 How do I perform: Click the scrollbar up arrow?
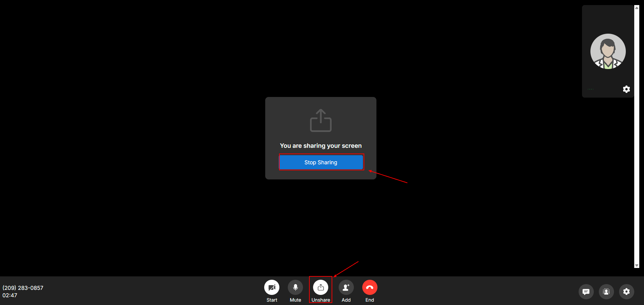click(x=637, y=8)
